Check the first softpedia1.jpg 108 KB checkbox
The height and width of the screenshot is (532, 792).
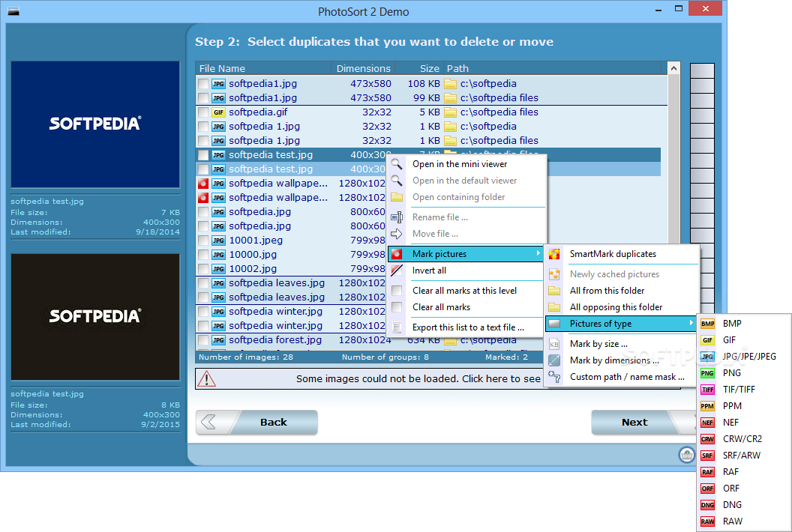point(203,84)
